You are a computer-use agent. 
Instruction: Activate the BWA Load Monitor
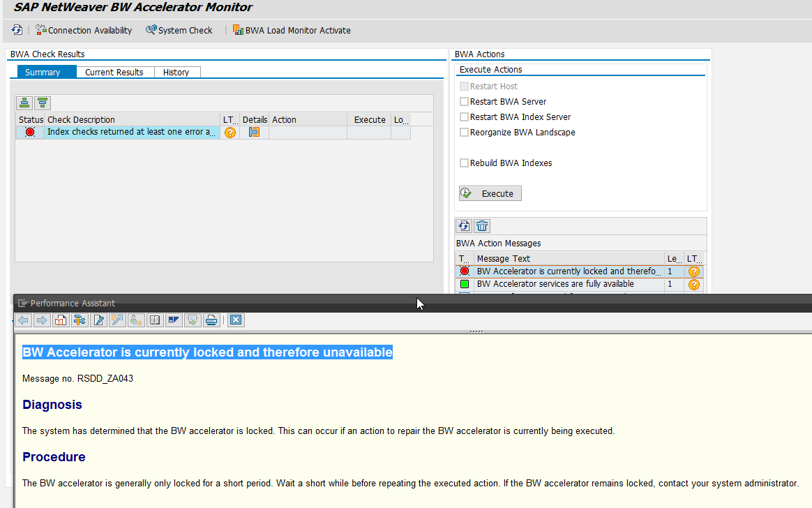tap(292, 30)
